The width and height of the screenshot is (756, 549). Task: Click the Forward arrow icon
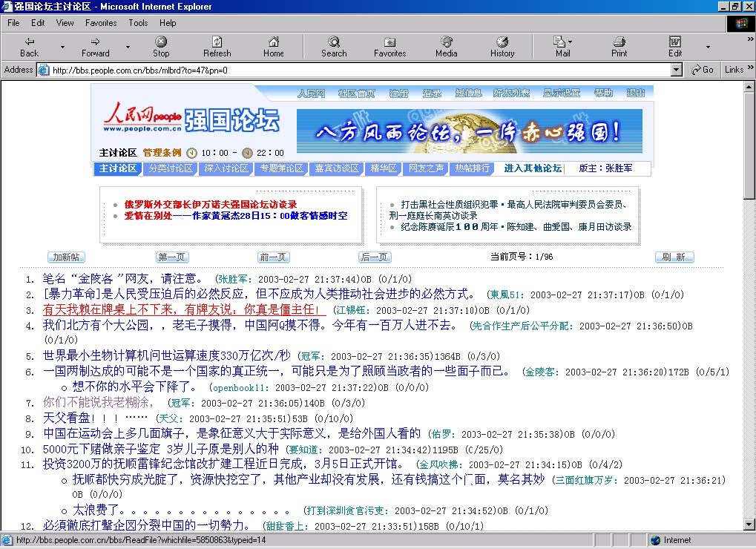[96, 42]
